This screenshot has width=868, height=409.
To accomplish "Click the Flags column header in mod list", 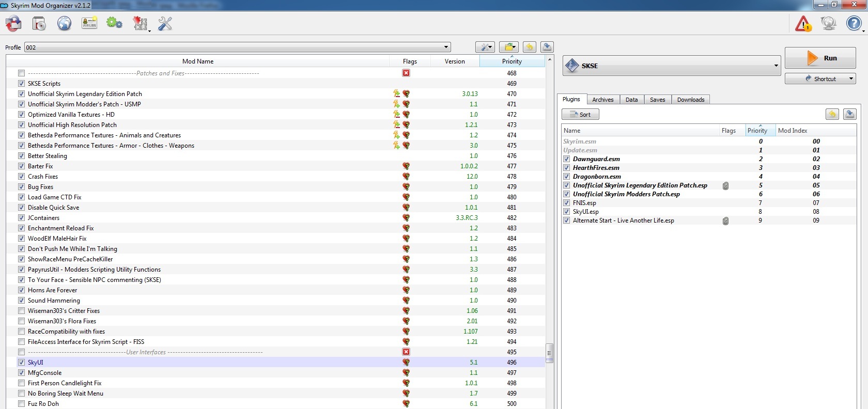I will pyautogui.click(x=410, y=61).
